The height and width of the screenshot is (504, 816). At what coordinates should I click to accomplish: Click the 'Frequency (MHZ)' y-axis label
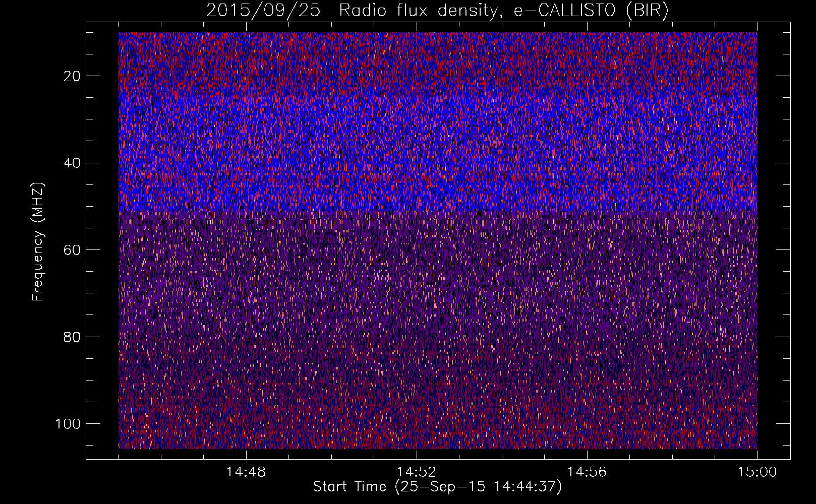click(38, 242)
